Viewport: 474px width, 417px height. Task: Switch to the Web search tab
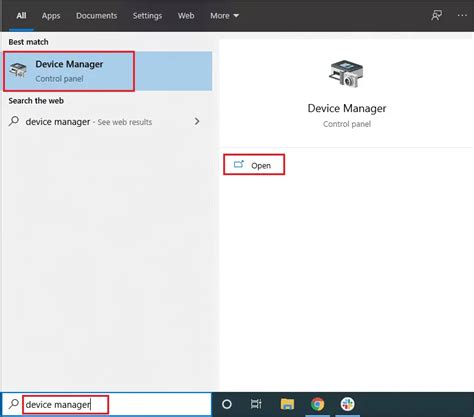click(x=186, y=16)
